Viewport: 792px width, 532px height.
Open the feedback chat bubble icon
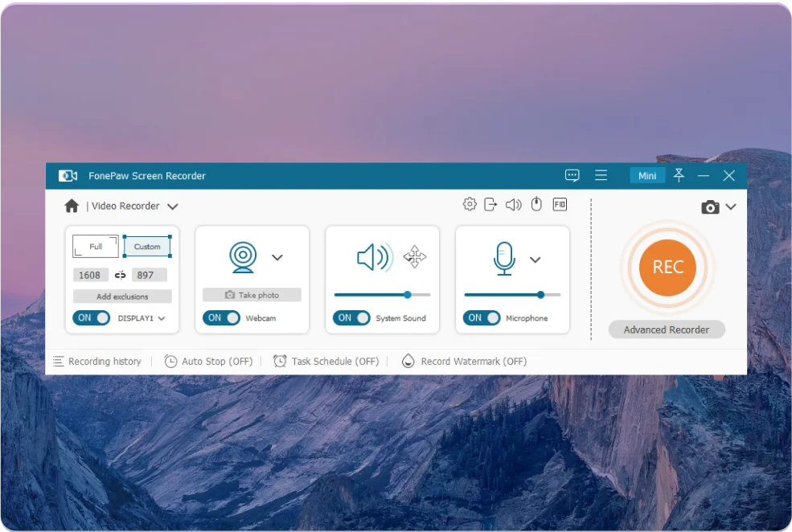point(572,176)
